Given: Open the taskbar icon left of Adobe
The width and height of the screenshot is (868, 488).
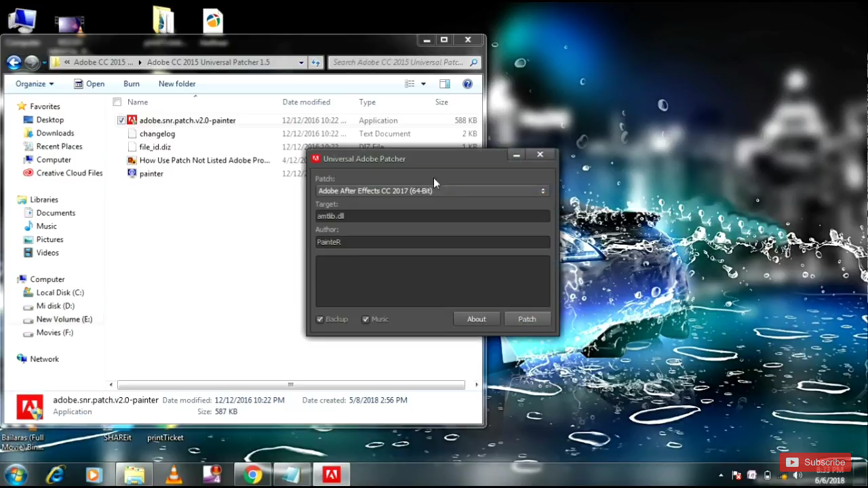Looking at the screenshot, I should point(292,475).
